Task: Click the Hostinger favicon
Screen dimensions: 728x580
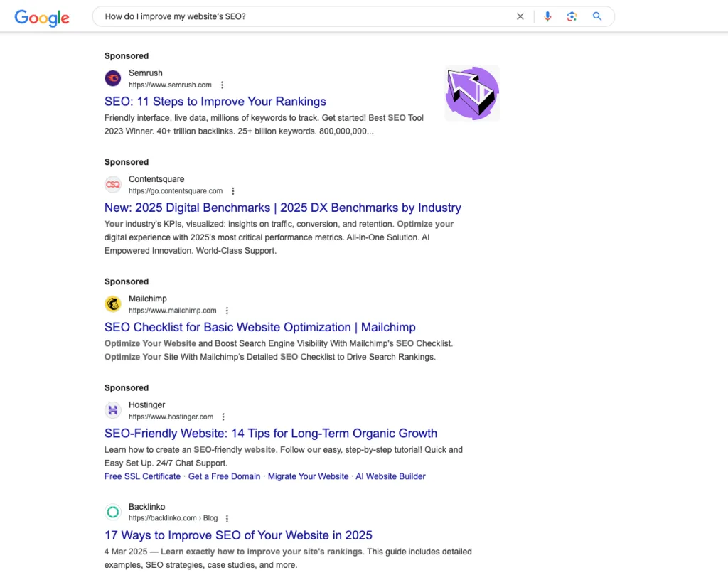Action: tap(113, 410)
